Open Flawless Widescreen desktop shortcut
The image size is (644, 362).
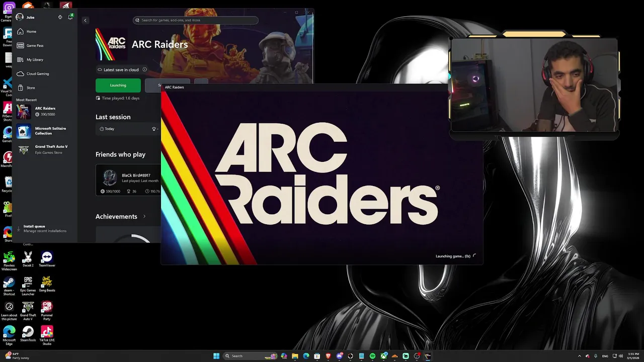[x=9, y=261]
